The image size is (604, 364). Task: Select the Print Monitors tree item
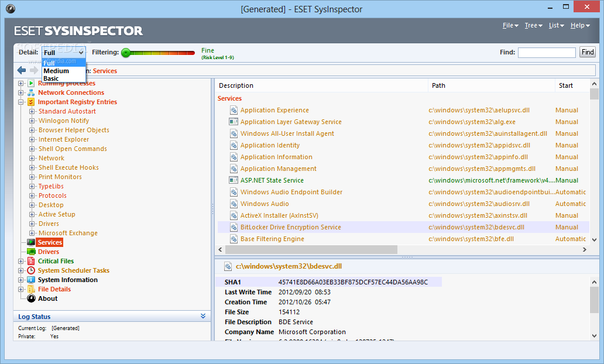(60, 177)
